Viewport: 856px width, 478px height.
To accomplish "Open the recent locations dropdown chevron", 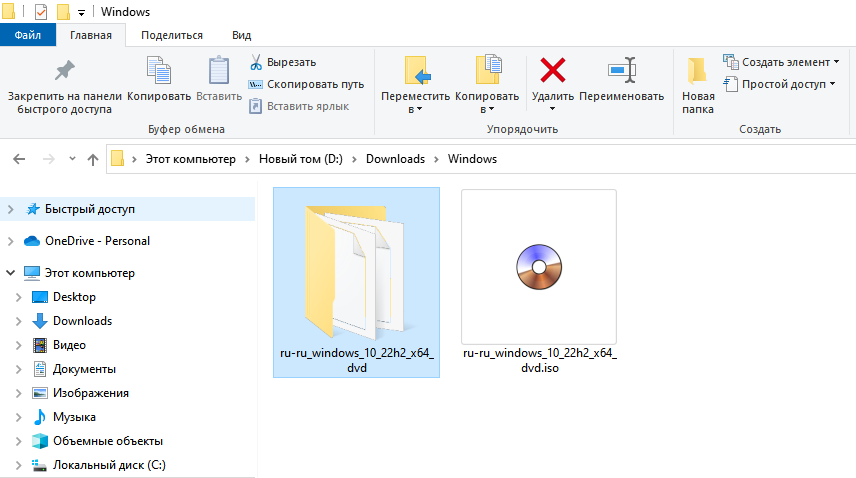I will (x=72, y=159).
